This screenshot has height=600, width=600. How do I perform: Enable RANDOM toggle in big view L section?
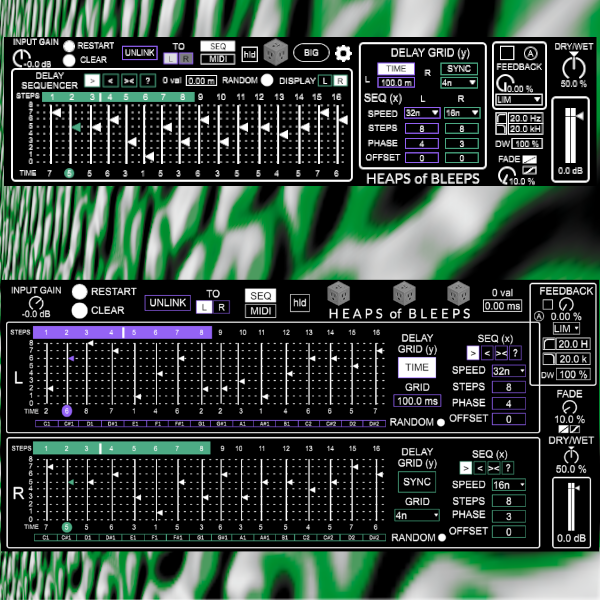[441, 422]
